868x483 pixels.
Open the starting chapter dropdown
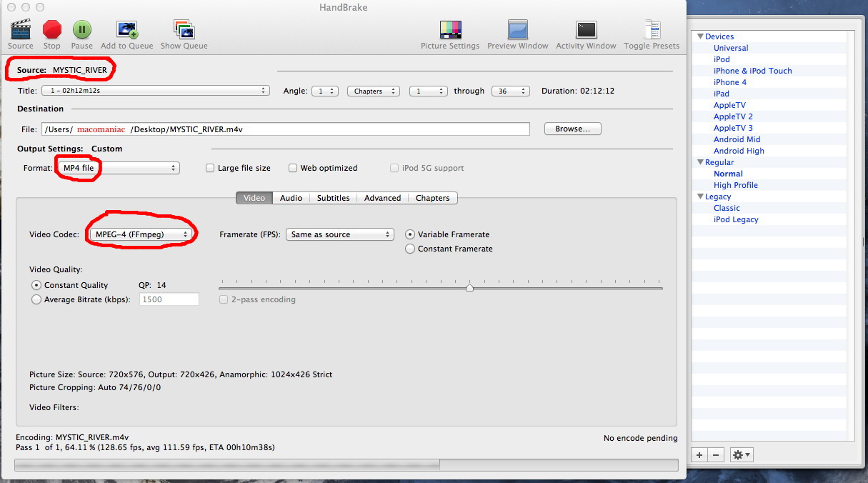(x=428, y=91)
